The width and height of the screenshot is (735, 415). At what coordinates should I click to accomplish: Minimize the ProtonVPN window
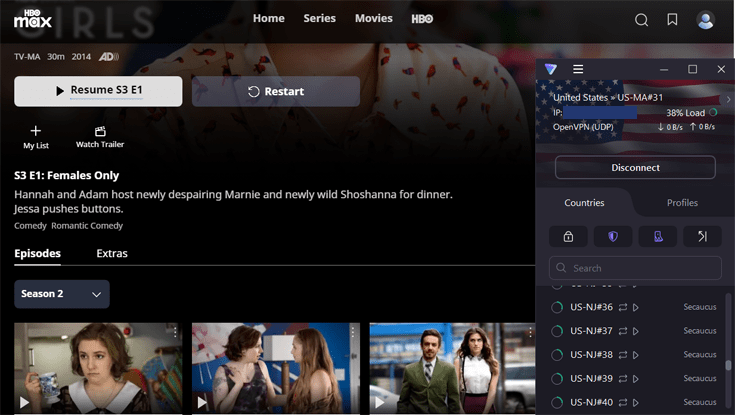tap(664, 69)
